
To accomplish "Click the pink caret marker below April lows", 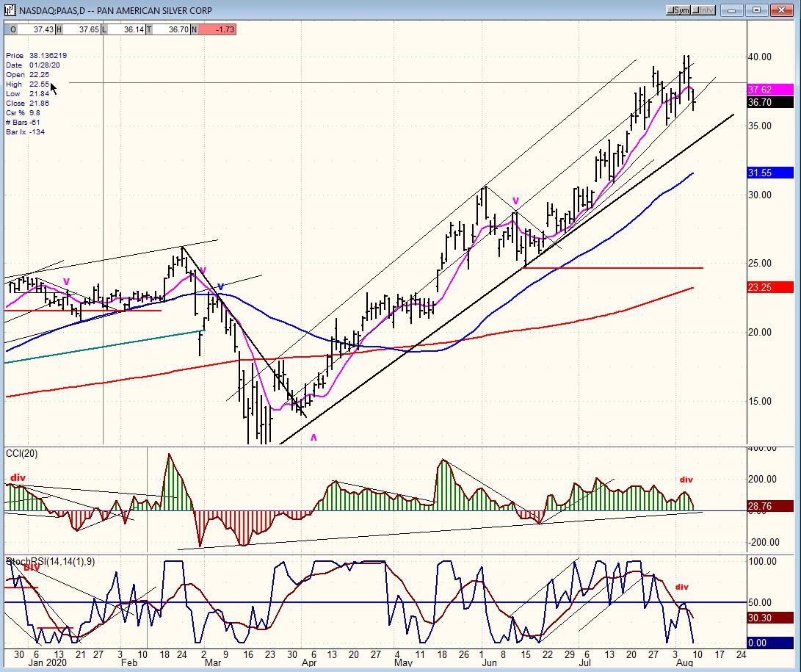I will (x=313, y=438).
